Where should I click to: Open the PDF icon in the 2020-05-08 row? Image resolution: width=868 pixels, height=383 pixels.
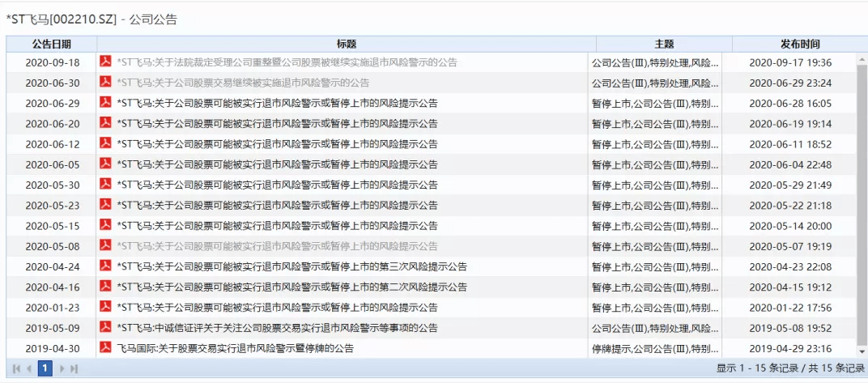pos(106,245)
